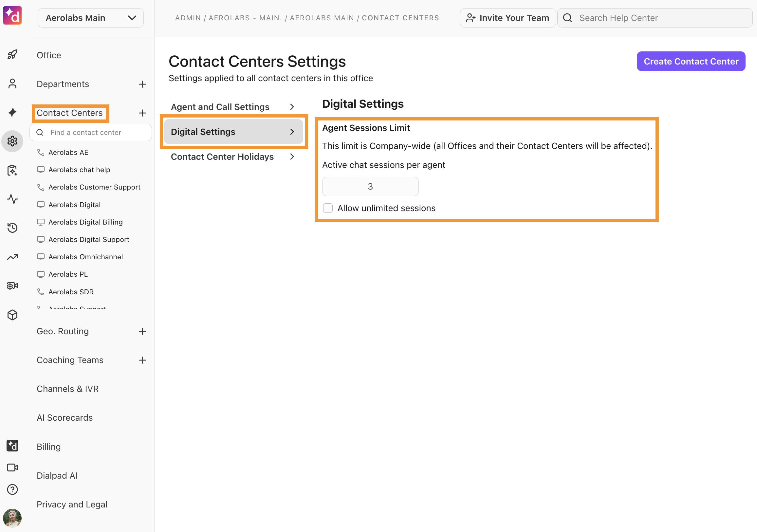757x532 pixels.
Task: Open the history clock icon in the sidebar
Action: (12, 228)
